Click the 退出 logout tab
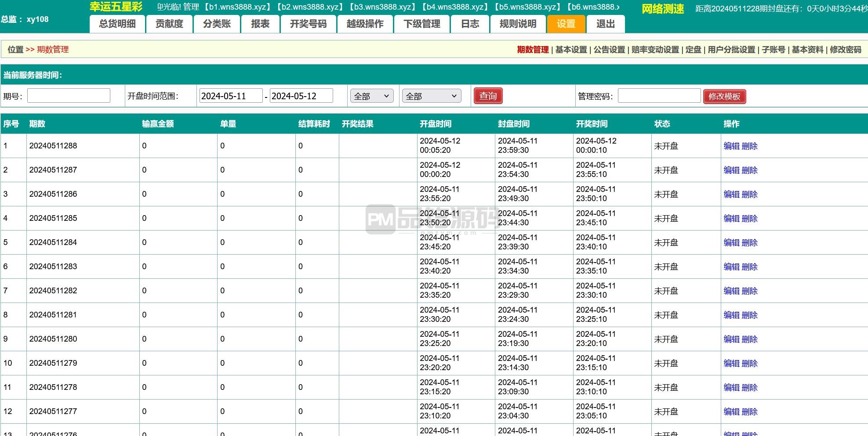 tap(605, 24)
